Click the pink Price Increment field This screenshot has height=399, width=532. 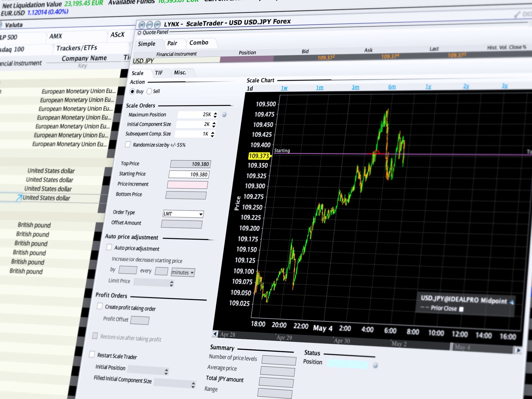pyautogui.click(x=188, y=185)
